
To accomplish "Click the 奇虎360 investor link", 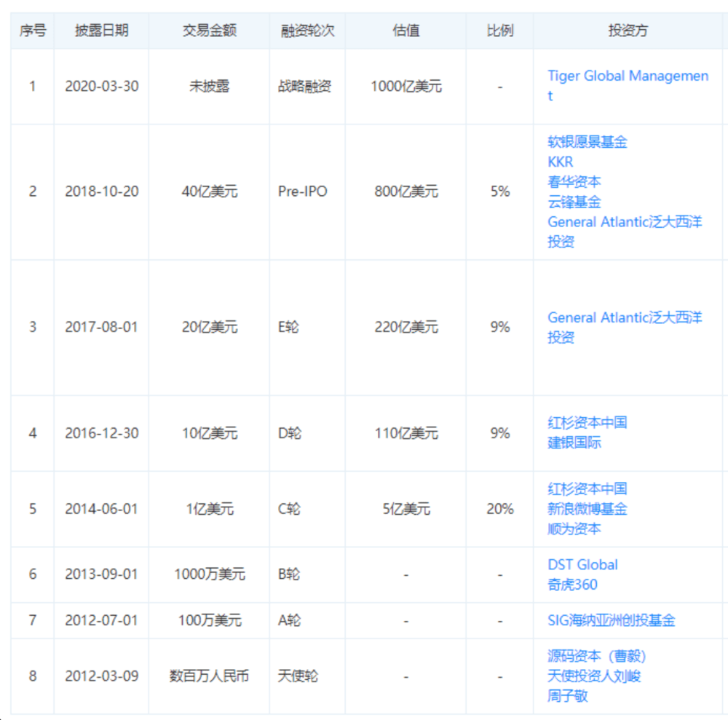I will coord(573,585).
